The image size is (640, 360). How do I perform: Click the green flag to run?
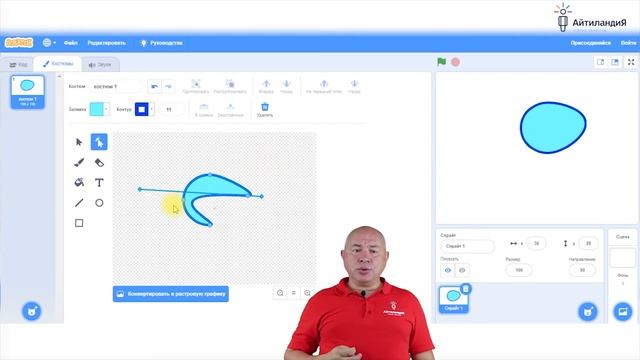coord(441,62)
